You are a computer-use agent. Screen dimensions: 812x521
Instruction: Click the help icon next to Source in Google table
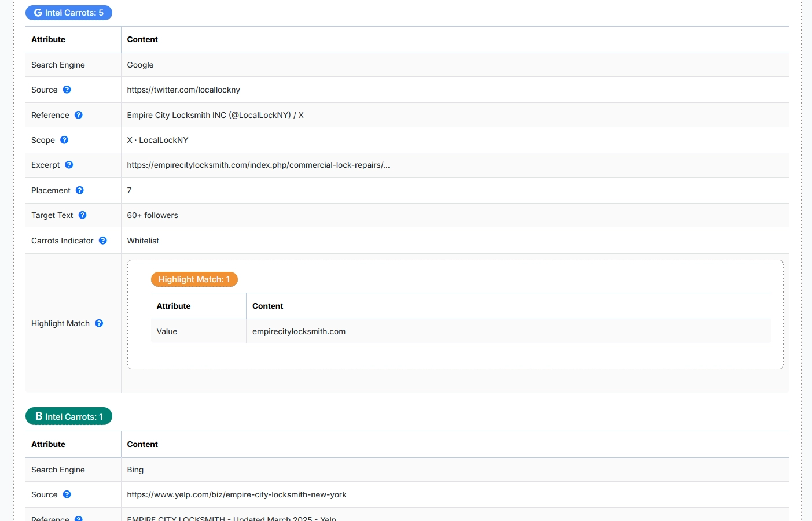click(x=67, y=90)
